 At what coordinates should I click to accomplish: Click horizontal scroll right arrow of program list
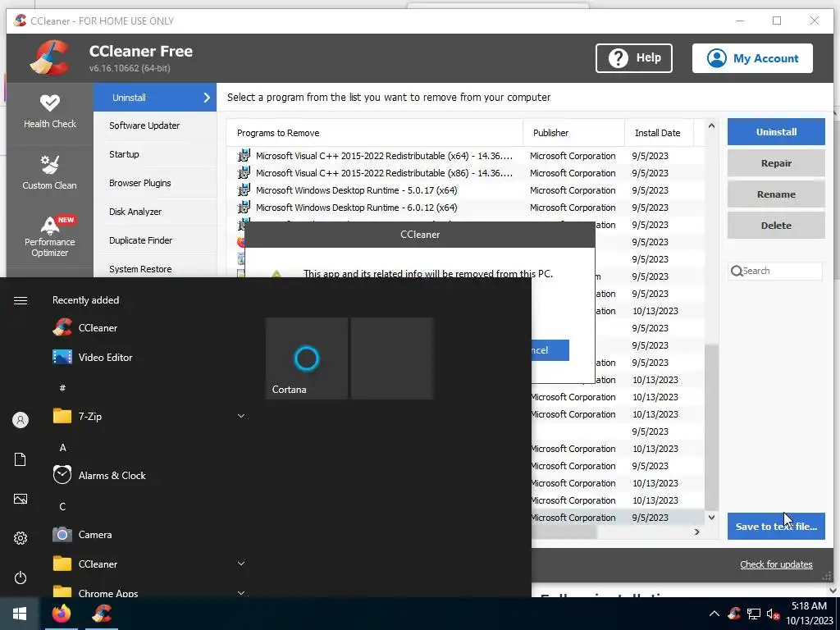(697, 532)
